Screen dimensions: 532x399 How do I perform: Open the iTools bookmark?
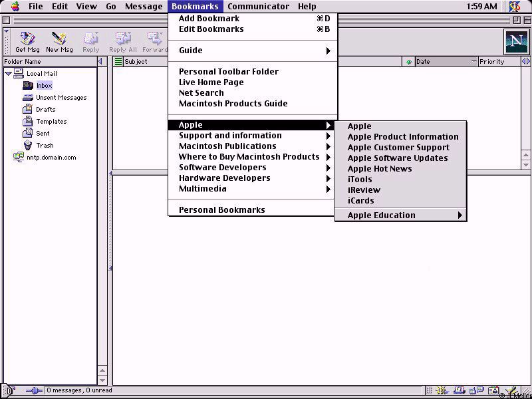360,180
